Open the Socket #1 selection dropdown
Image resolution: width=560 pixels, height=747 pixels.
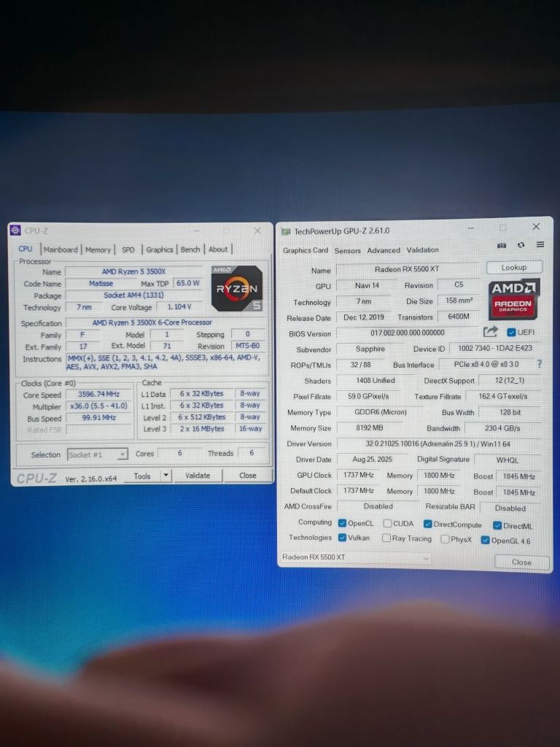point(98,454)
